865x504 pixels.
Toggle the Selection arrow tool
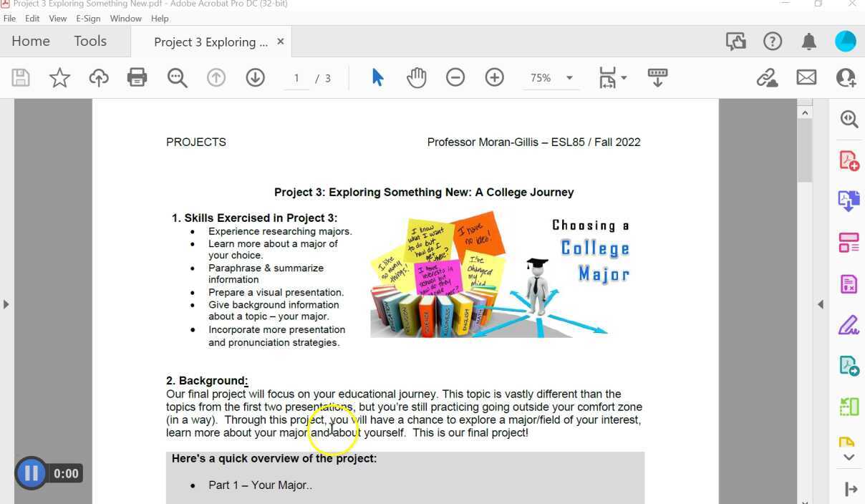(x=377, y=77)
